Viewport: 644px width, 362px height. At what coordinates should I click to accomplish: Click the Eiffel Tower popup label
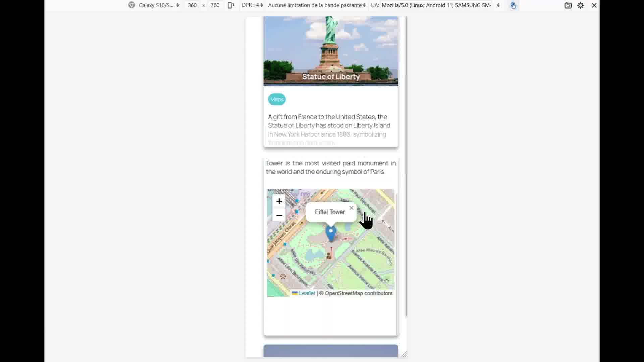coord(330,212)
